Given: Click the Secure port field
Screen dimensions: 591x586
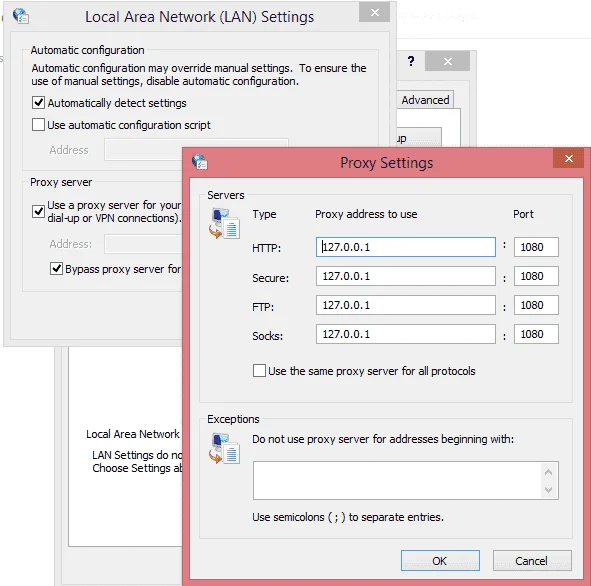Looking at the screenshot, I should click(x=536, y=276).
